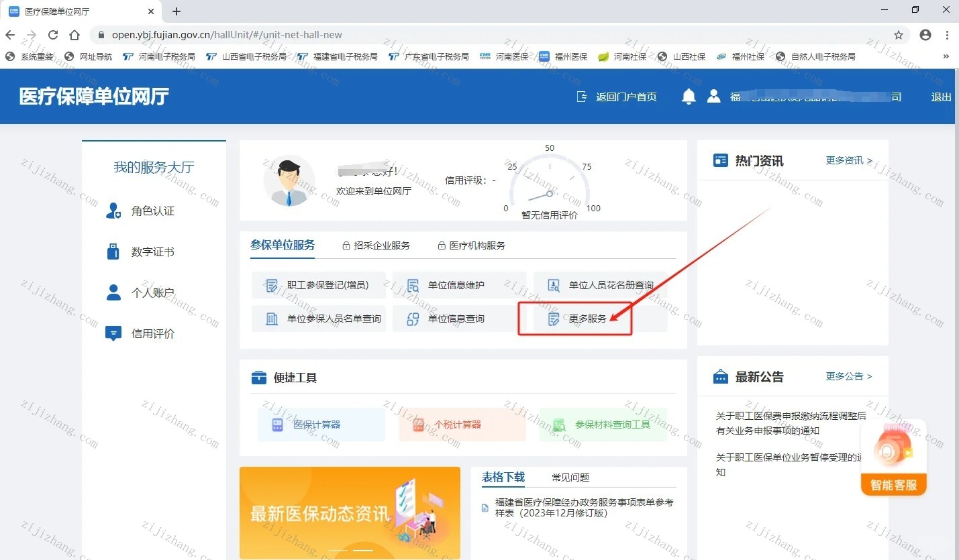Open Chrome three-dot menu
The image size is (959, 560).
[947, 35]
